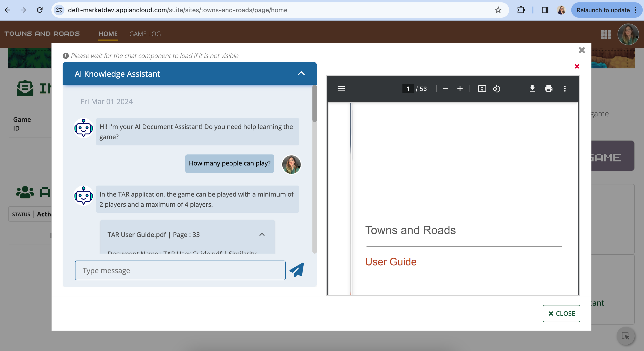Click the info icon beside wait notice
The height and width of the screenshot is (351, 644).
66,56
